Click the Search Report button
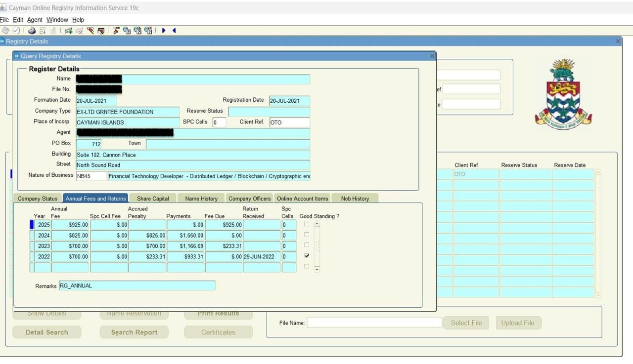The height and width of the screenshot is (364, 633). (x=134, y=332)
